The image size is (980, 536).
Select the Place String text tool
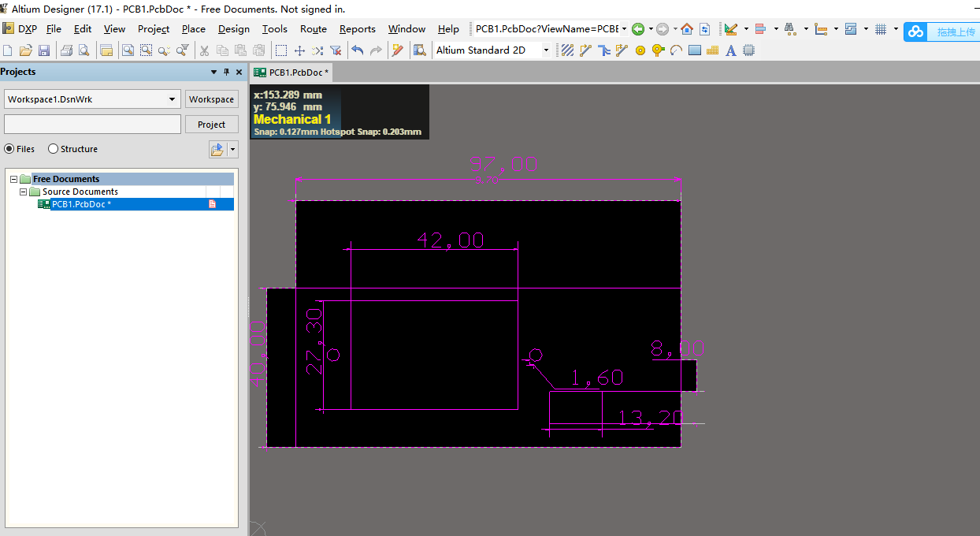pyautogui.click(x=730, y=50)
